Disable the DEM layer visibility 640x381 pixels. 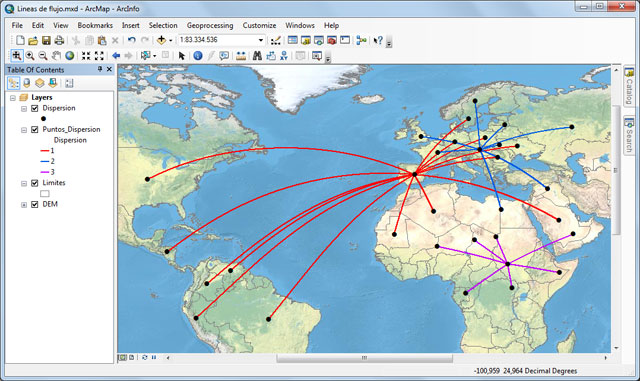(35, 204)
